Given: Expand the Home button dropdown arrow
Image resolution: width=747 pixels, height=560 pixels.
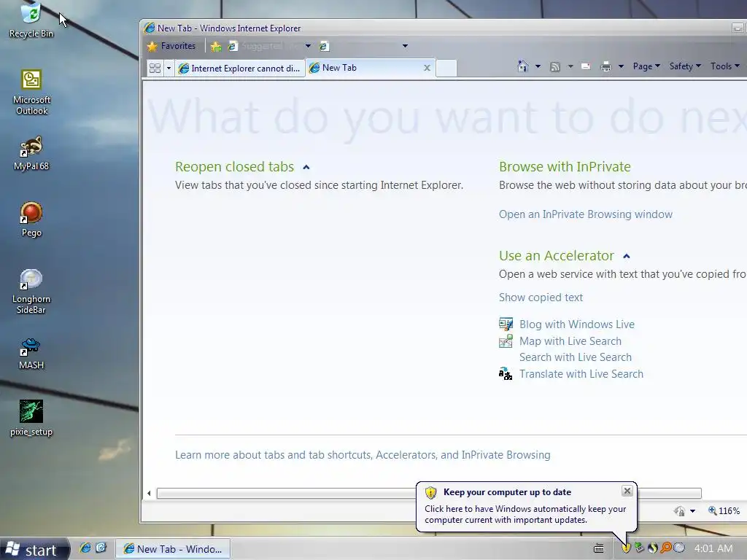Looking at the screenshot, I should pos(538,66).
